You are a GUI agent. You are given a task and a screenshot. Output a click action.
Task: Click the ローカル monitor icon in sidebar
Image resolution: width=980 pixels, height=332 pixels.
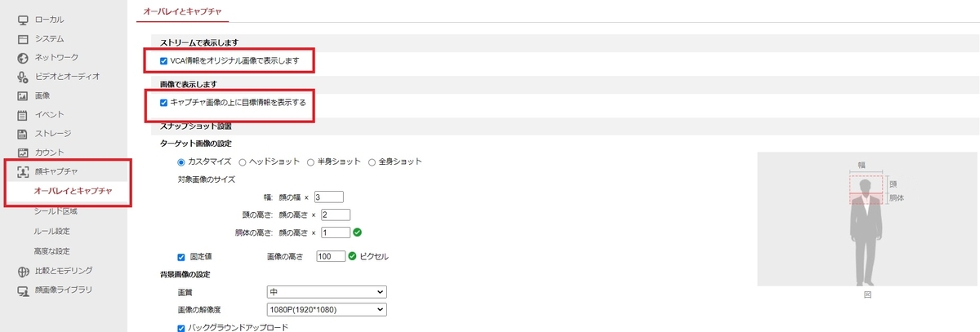point(23,20)
